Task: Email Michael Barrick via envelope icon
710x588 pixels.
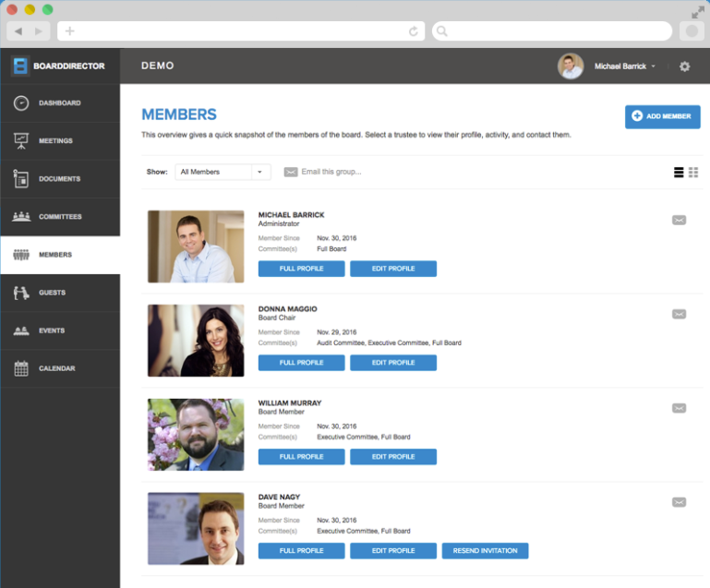Action: tap(679, 221)
